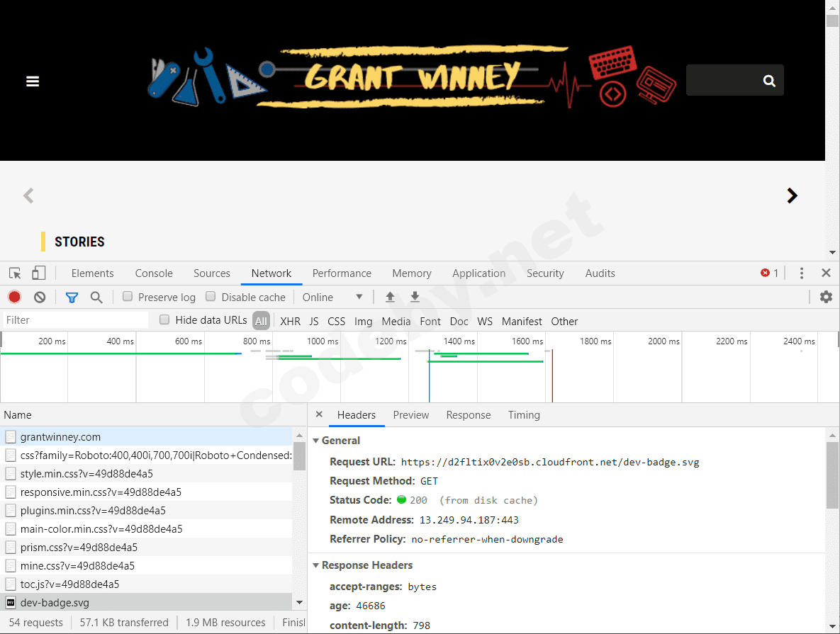Import HAR file using the upload icon
Screen dimensions: 840x634
[x=390, y=297]
